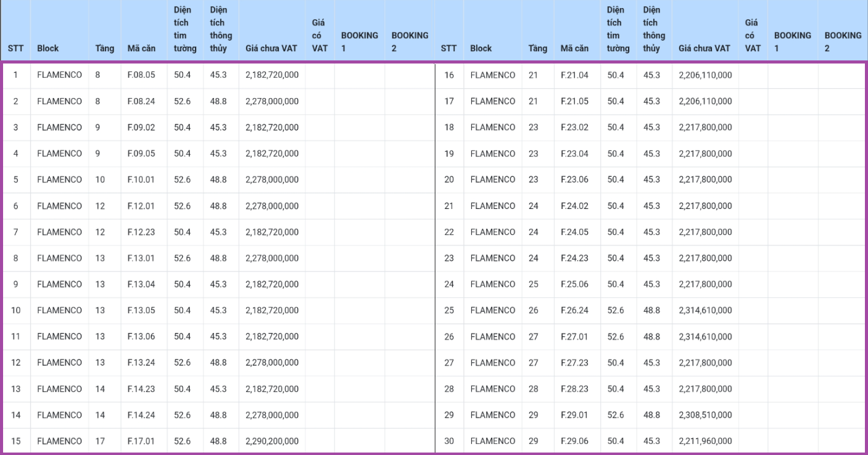The image size is (868, 455).
Task: Select unit F.21.05
Action: [x=574, y=101]
